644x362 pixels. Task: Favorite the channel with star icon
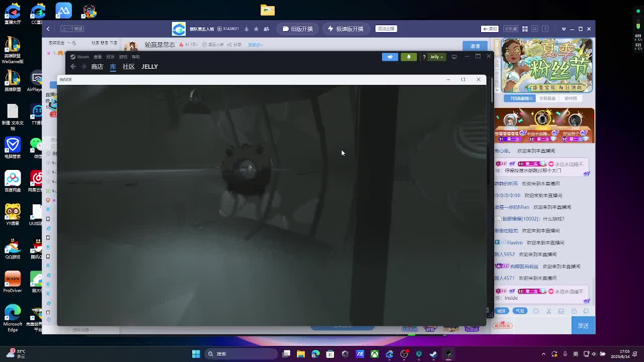click(256, 29)
